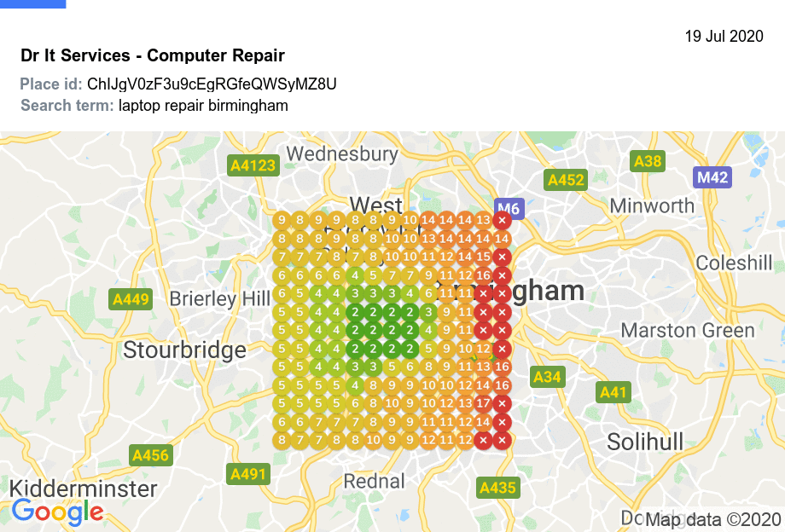This screenshot has height=532, width=785.
Task: Select the A456 road shield
Action: tap(150, 455)
